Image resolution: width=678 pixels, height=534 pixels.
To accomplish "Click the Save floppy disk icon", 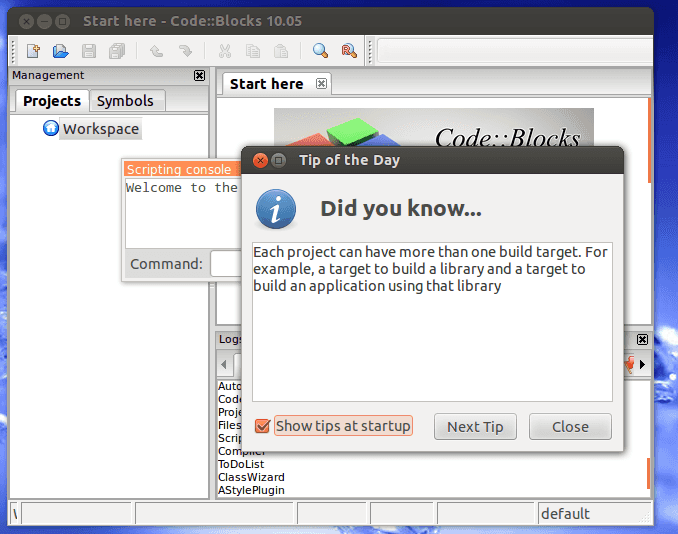I will (x=89, y=51).
